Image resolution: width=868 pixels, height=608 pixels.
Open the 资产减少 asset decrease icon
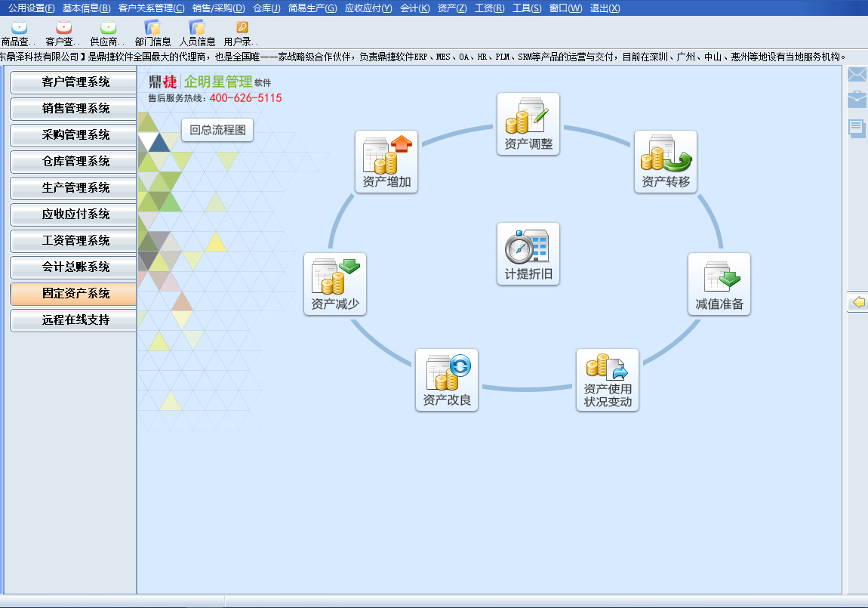tap(335, 284)
